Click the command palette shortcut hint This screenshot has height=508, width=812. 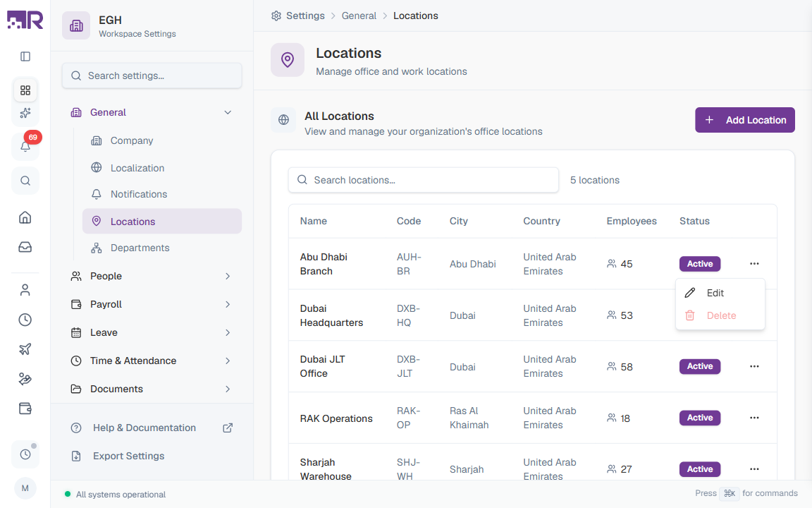pos(729,493)
